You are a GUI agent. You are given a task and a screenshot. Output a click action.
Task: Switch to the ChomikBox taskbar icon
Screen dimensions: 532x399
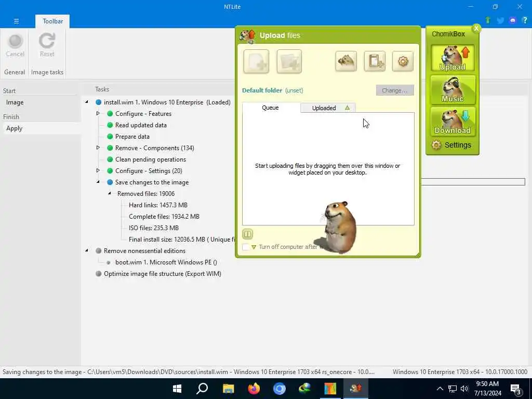(x=355, y=389)
